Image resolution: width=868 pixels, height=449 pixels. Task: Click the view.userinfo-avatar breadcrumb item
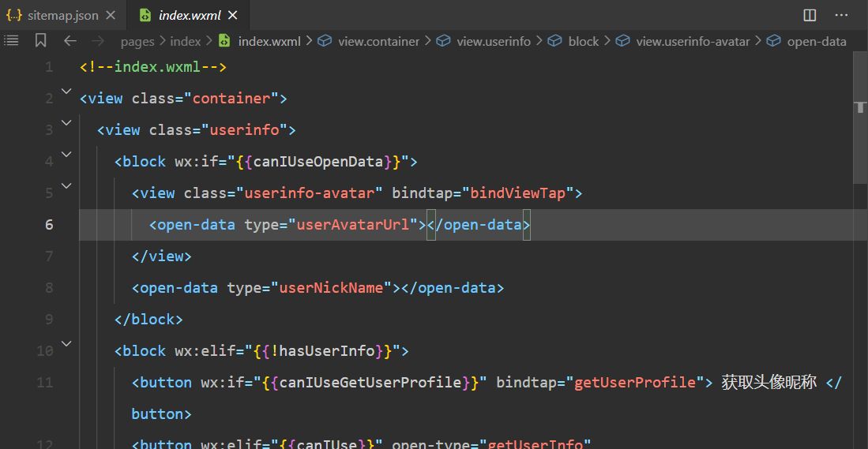point(692,41)
